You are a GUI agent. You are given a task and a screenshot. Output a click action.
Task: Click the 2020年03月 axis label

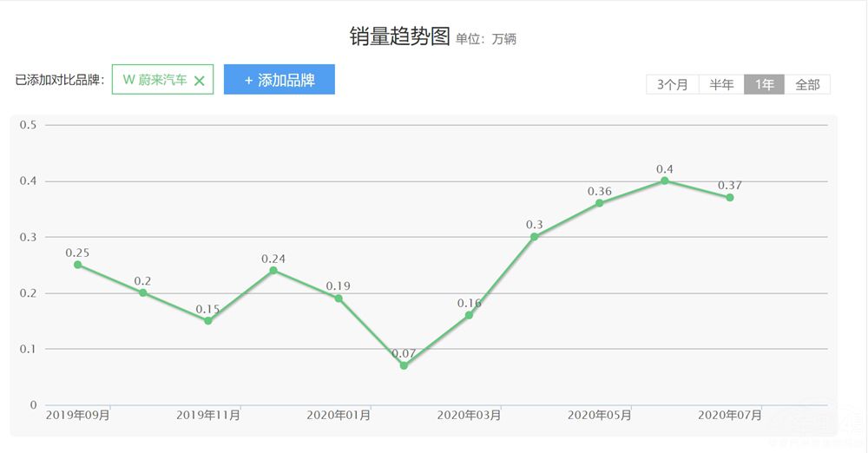click(x=469, y=415)
